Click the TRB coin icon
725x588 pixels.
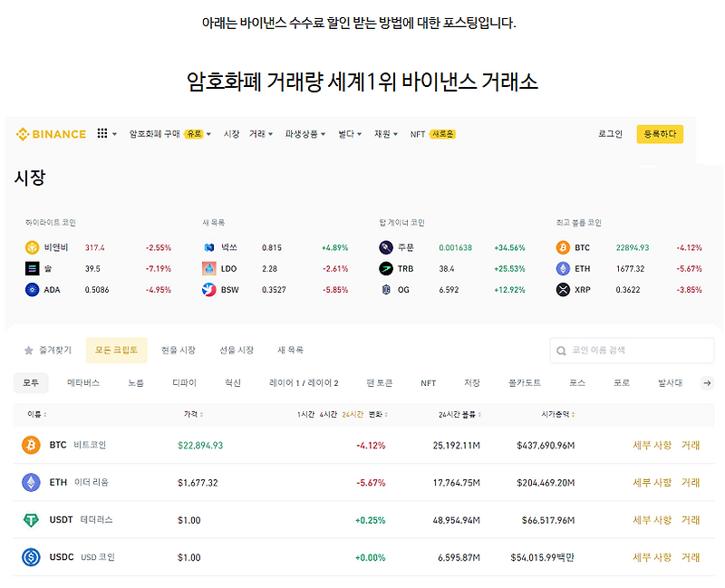pos(386,268)
